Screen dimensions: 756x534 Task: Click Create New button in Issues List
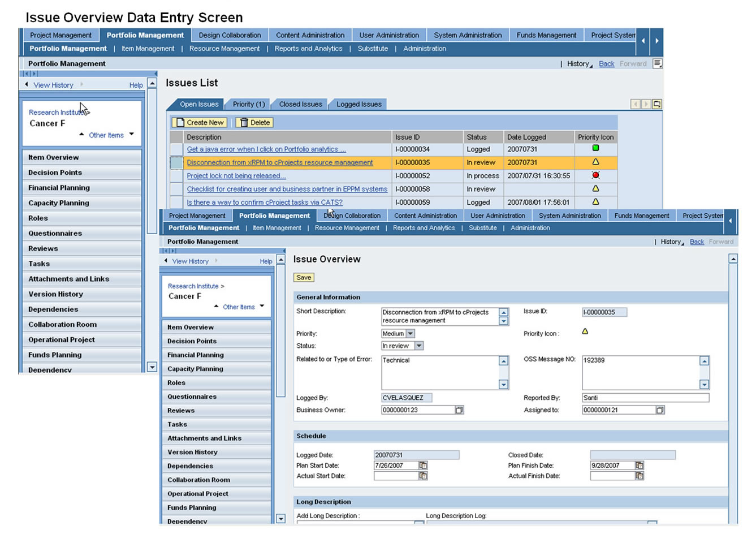[x=200, y=123]
